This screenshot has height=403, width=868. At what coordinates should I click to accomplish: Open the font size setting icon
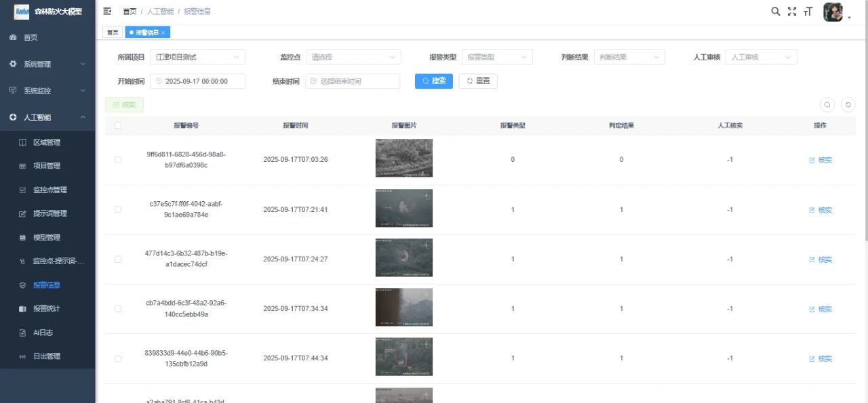point(808,12)
